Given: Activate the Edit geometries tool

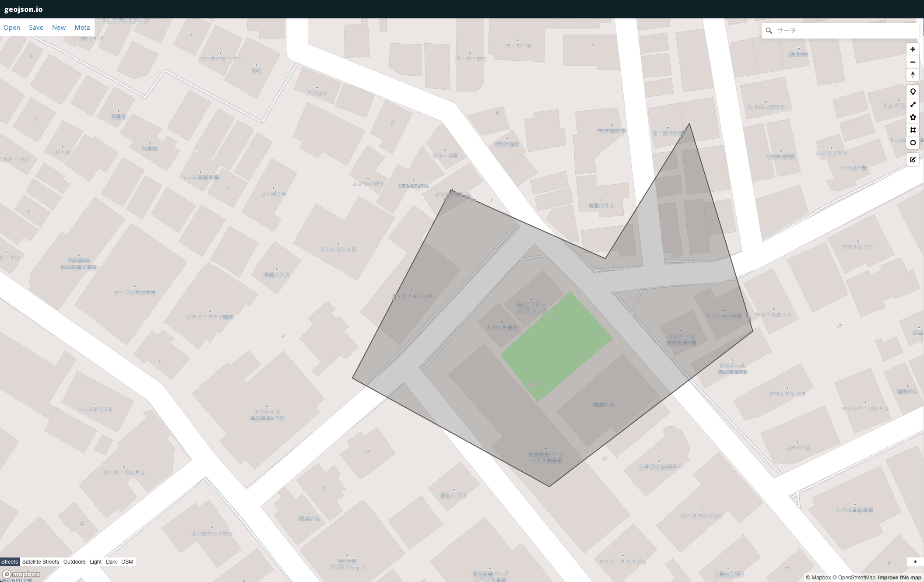Looking at the screenshot, I should pyautogui.click(x=913, y=160).
